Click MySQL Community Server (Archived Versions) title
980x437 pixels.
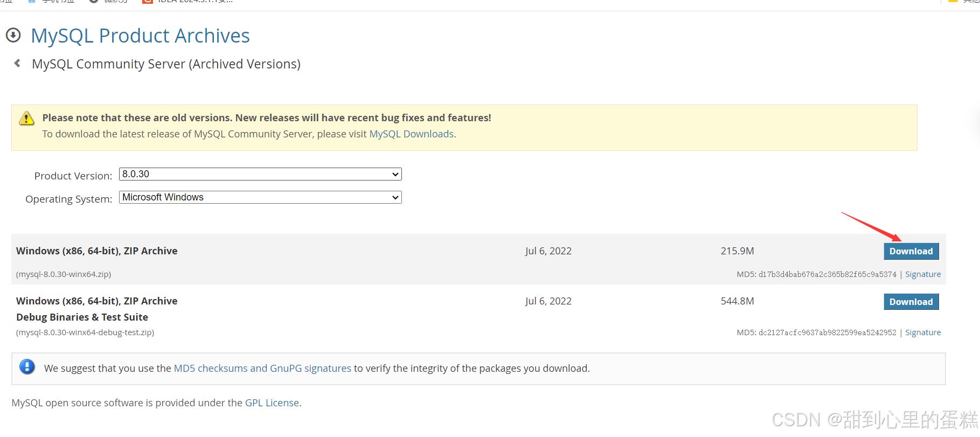tap(166, 64)
